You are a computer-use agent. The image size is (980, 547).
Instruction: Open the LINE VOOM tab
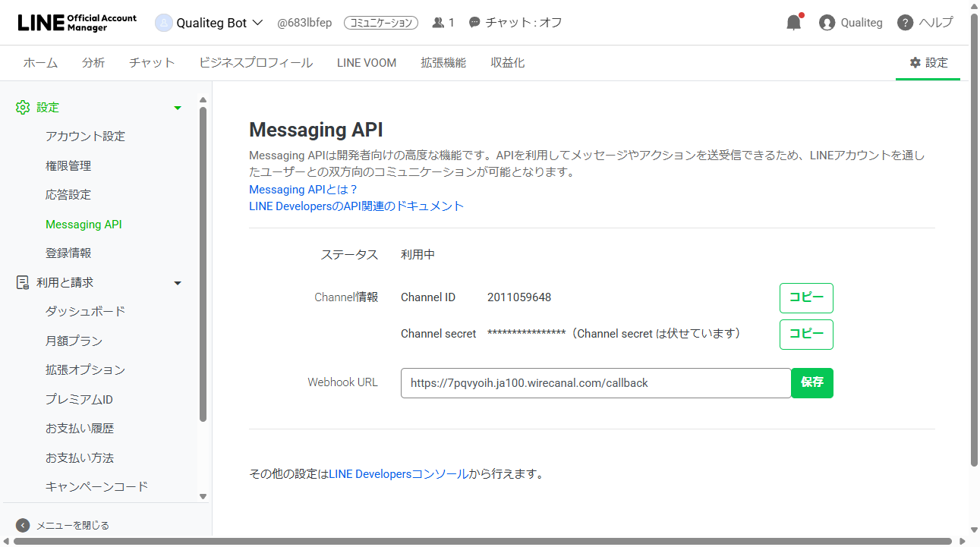pyautogui.click(x=367, y=63)
